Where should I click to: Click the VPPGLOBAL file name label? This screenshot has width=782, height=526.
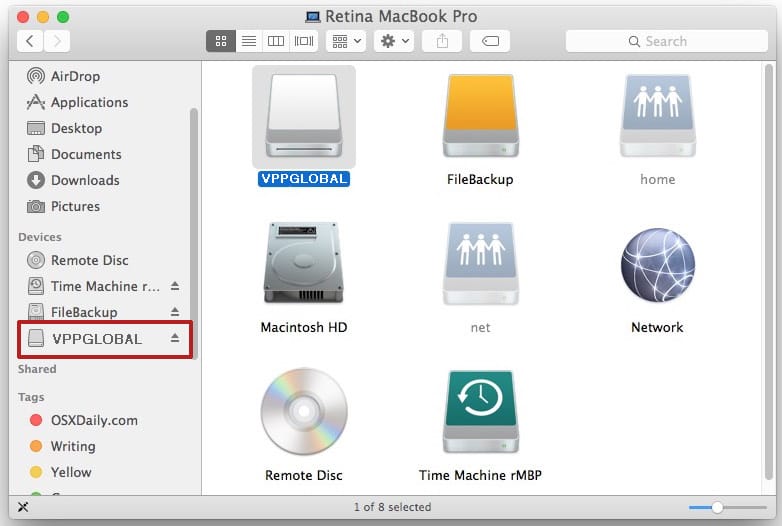[x=304, y=179]
